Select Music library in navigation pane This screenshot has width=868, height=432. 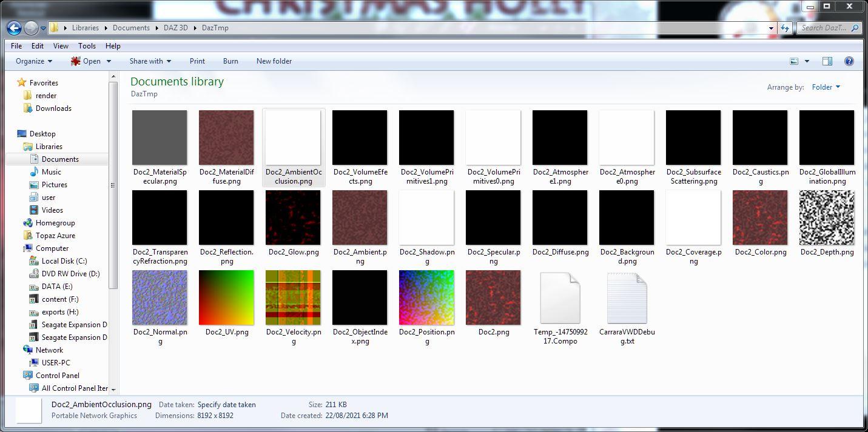pyautogui.click(x=51, y=172)
